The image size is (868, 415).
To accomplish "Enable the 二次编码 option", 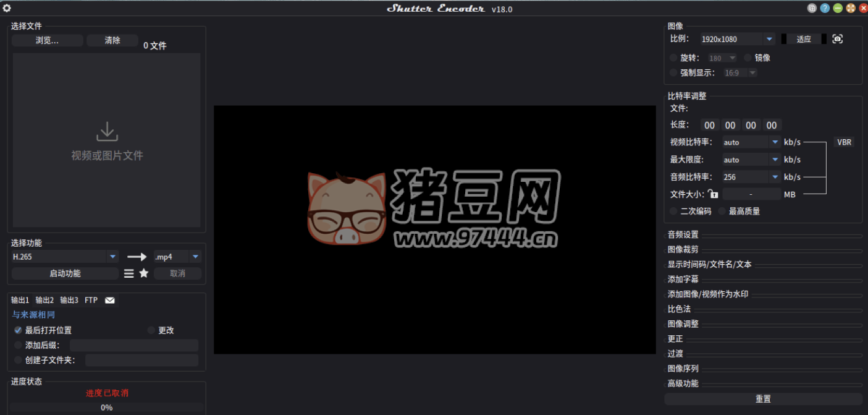I will pos(673,212).
